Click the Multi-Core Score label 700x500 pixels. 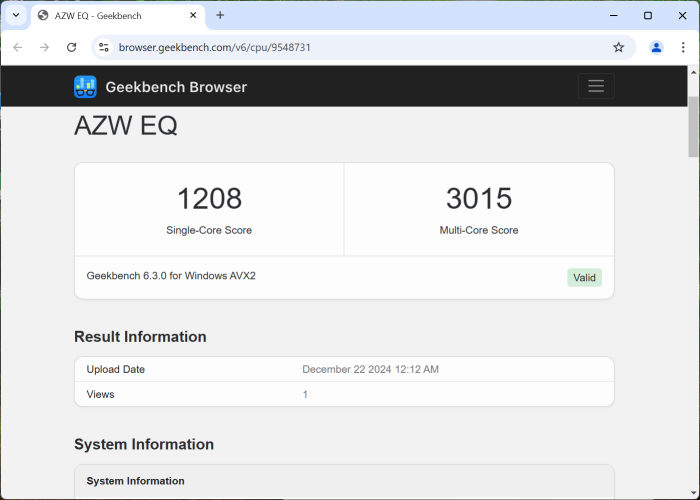pyautogui.click(x=479, y=230)
